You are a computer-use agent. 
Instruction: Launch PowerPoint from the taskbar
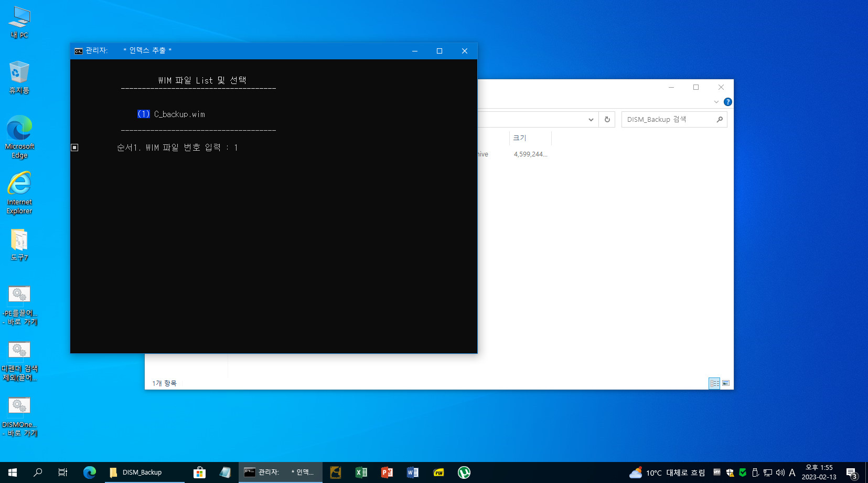(x=387, y=472)
